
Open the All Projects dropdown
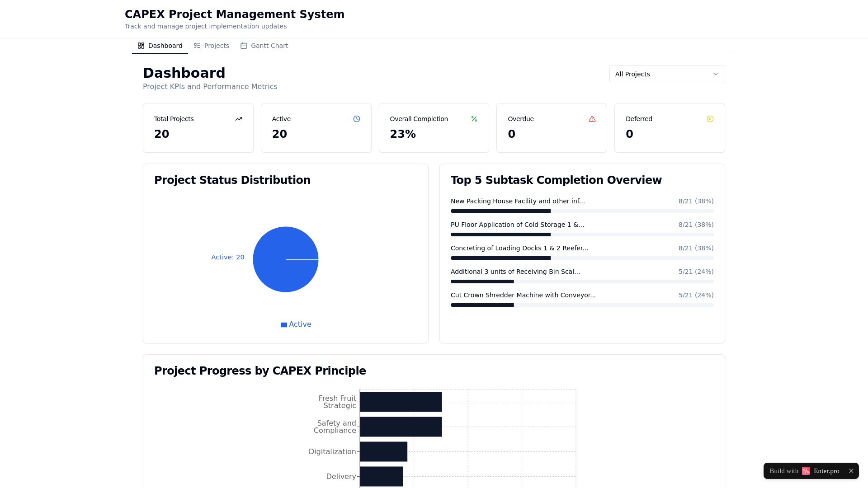pyautogui.click(x=667, y=74)
